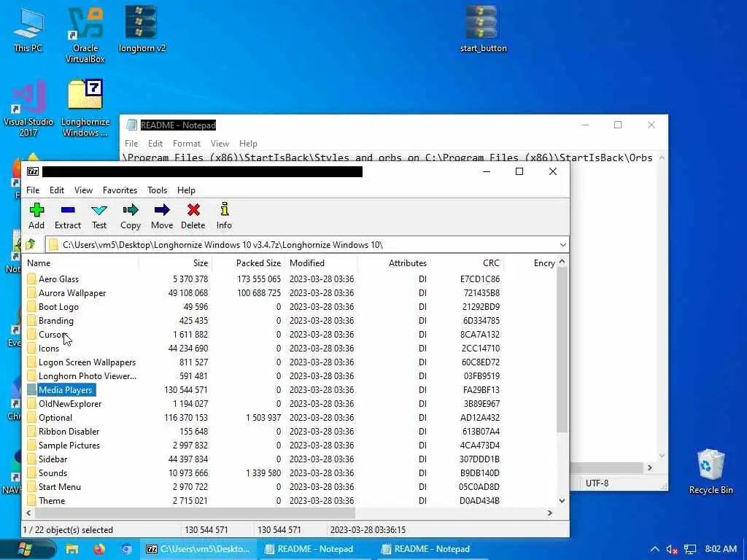
Task: Sort by the Packed Size column
Action: [x=248, y=262]
